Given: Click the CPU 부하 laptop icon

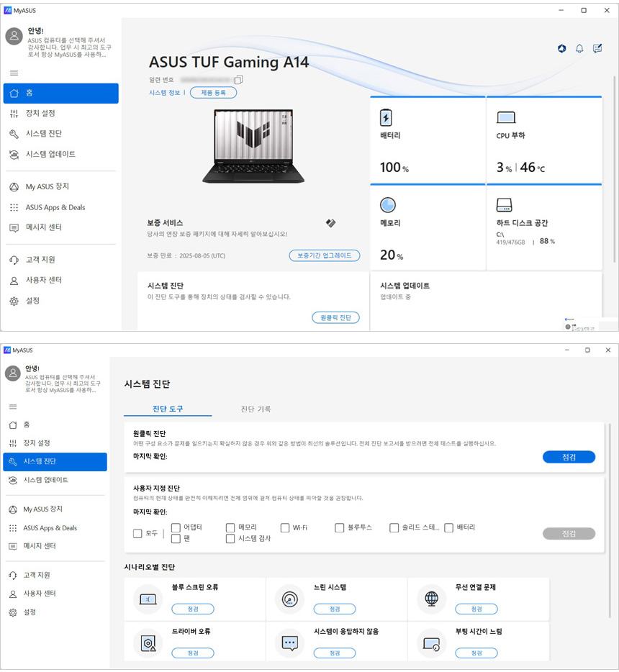Looking at the screenshot, I should coord(506,117).
